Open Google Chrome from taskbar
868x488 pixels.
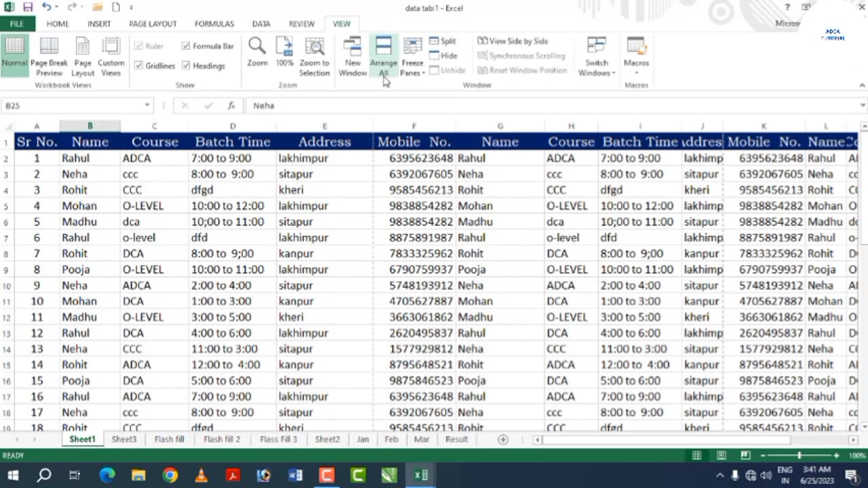tap(170, 475)
